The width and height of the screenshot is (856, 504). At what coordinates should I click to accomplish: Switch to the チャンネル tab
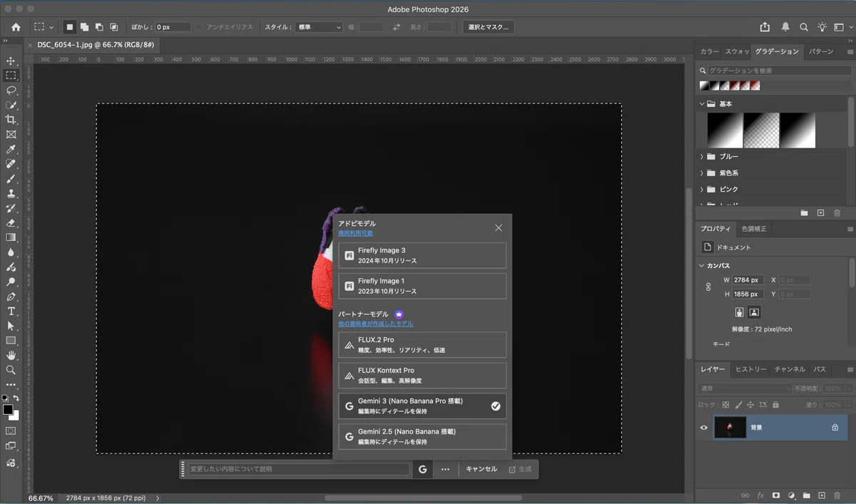(790, 369)
